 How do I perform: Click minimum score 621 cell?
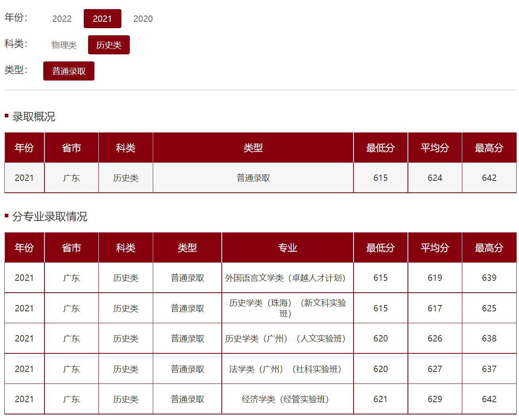click(381, 399)
